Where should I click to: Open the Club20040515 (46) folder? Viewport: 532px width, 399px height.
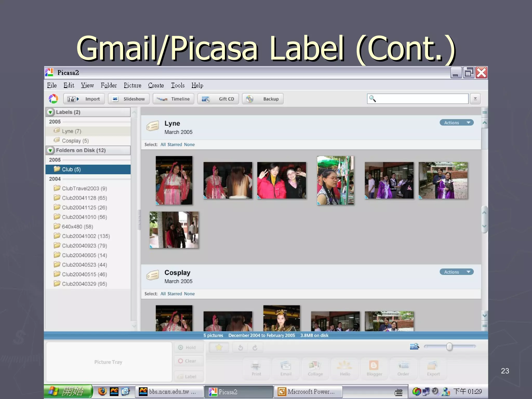(x=88, y=274)
